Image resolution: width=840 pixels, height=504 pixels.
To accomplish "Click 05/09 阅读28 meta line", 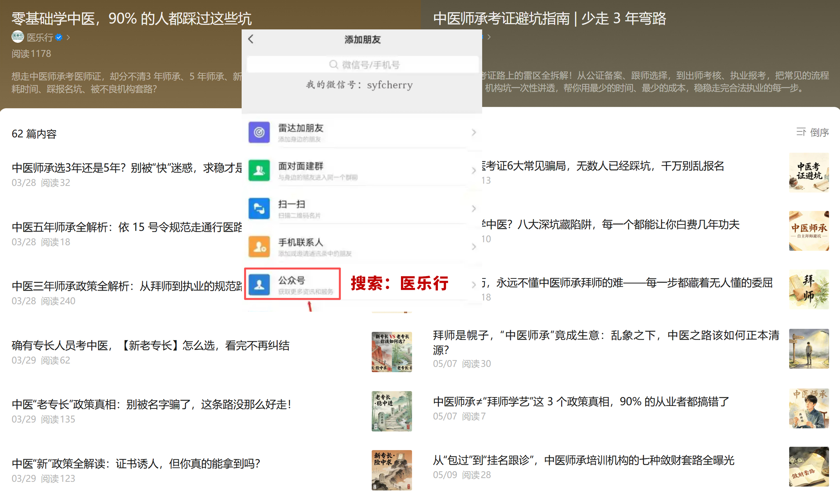I will coord(462,475).
